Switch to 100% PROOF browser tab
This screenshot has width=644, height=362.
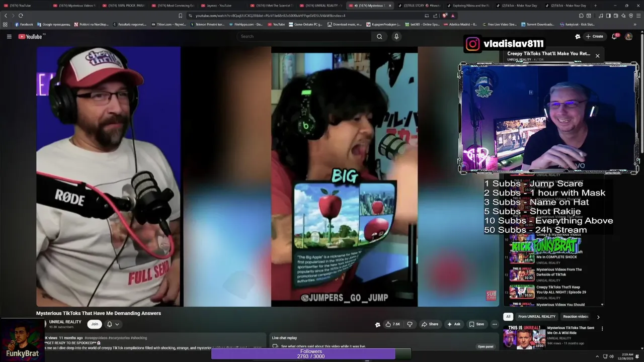[124, 6]
